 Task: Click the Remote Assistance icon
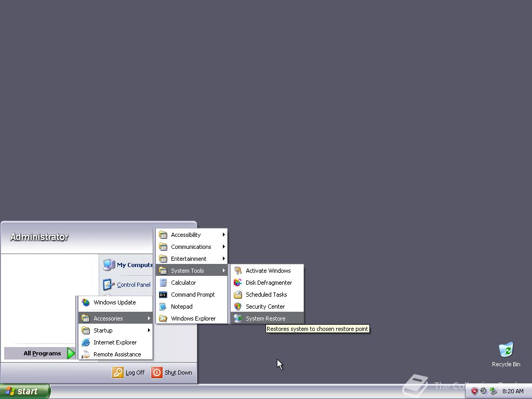(86, 354)
